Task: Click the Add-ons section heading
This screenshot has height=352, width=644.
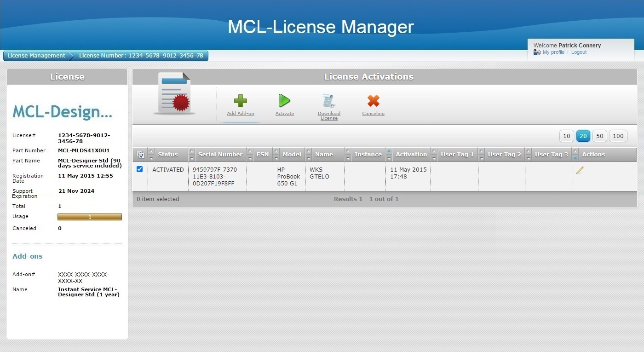Action: click(x=27, y=256)
